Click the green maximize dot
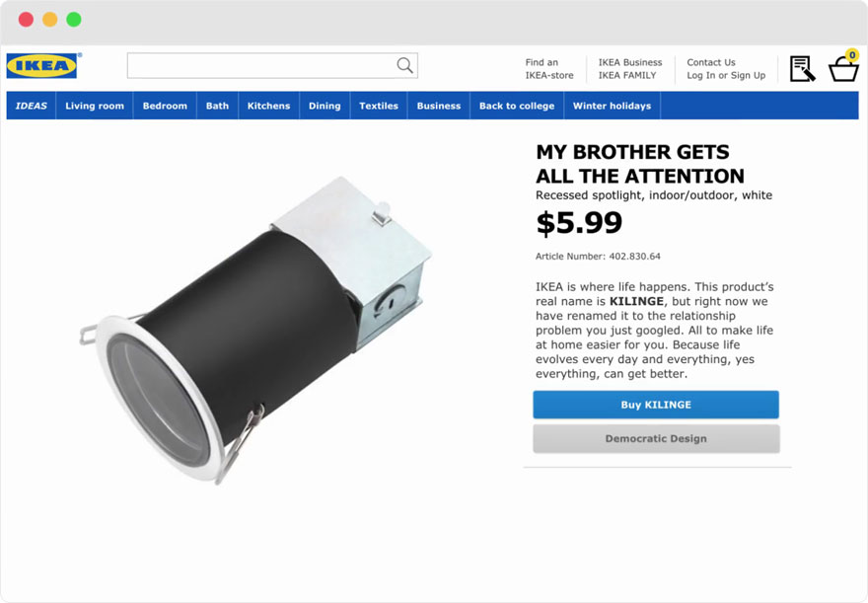868x603 pixels. (74, 20)
